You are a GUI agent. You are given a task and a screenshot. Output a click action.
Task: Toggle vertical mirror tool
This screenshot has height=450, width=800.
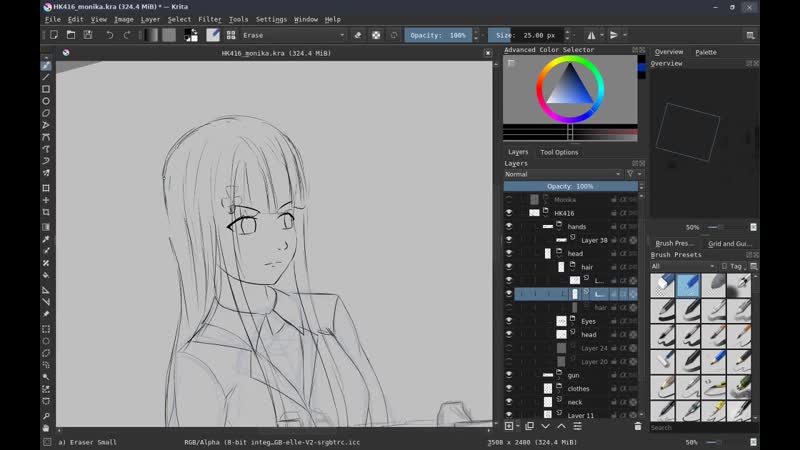tap(614, 35)
